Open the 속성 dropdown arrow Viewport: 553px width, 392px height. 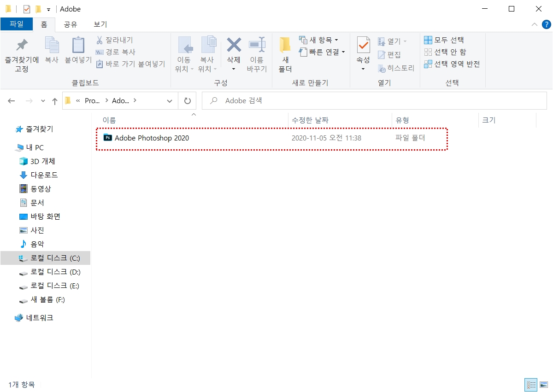363,69
